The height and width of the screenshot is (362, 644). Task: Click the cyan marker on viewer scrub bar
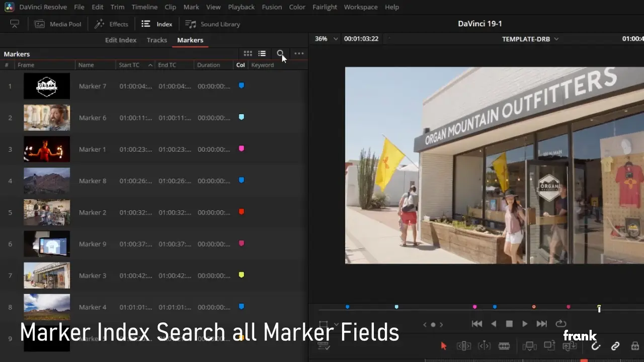coord(396,307)
